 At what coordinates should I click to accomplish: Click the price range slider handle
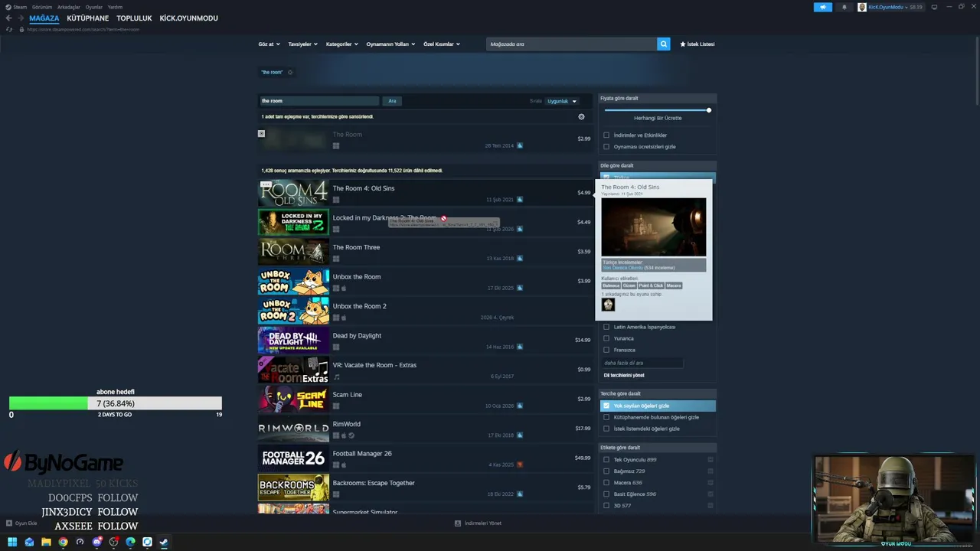pos(709,110)
